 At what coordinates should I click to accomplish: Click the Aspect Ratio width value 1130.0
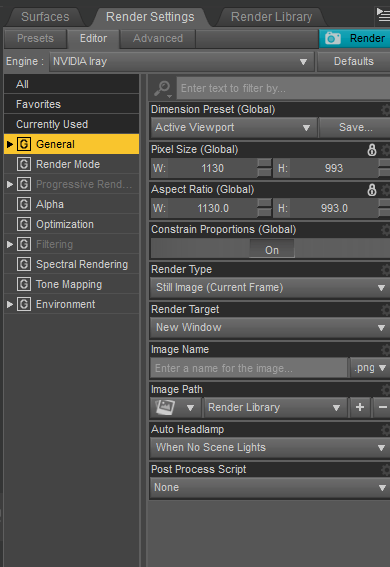pyautogui.click(x=213, y=209)
